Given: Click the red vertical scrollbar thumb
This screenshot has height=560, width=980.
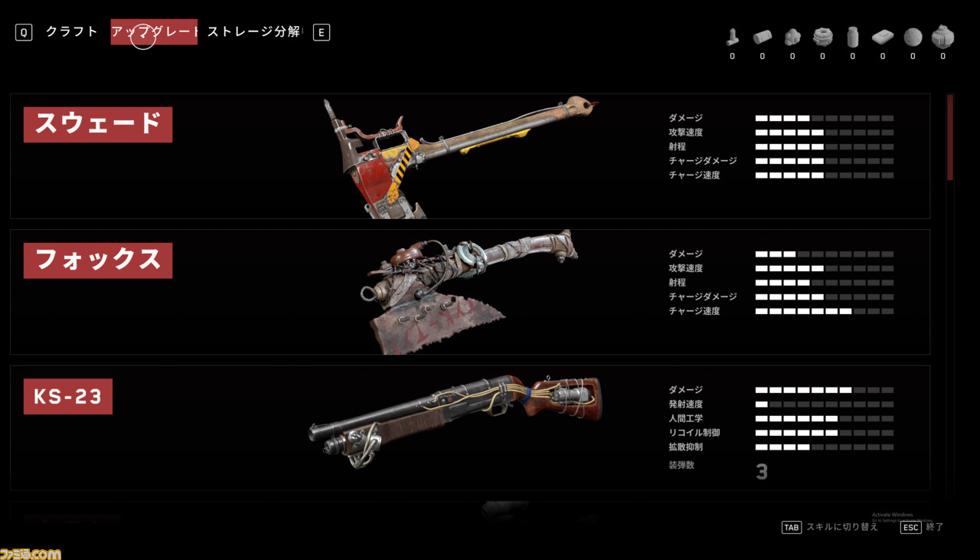Looking at the screenshot, I should coord(950,137).
